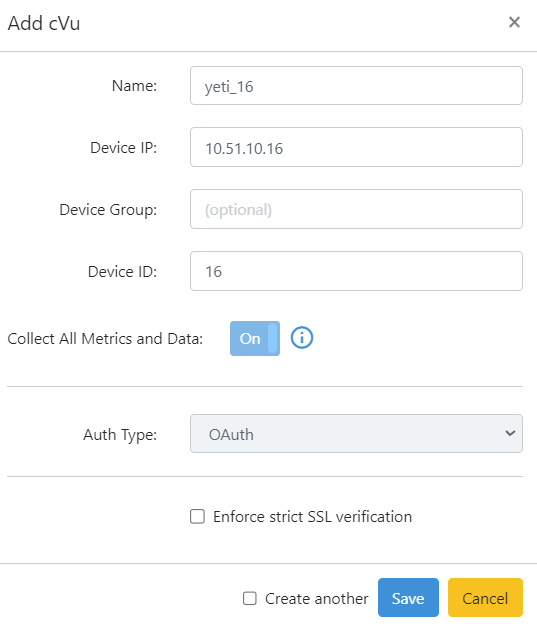Screen dimensions: 537x629
Task: Check the Create another checkbox
Action: 250,599
